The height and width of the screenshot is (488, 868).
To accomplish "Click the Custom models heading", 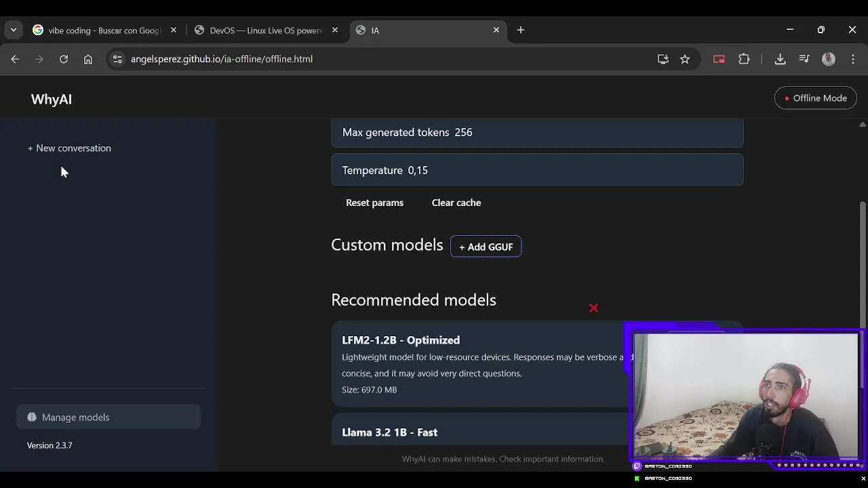I will [387, 245].
